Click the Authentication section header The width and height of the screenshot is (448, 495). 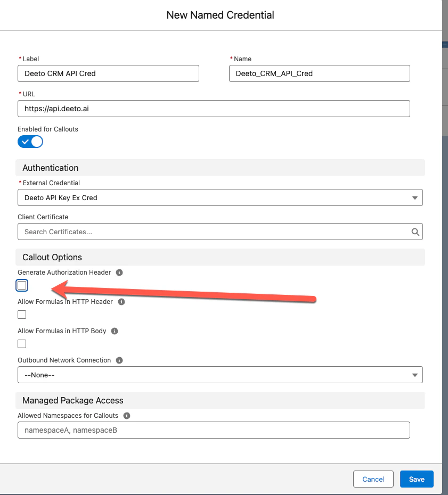tap(220, 168)
